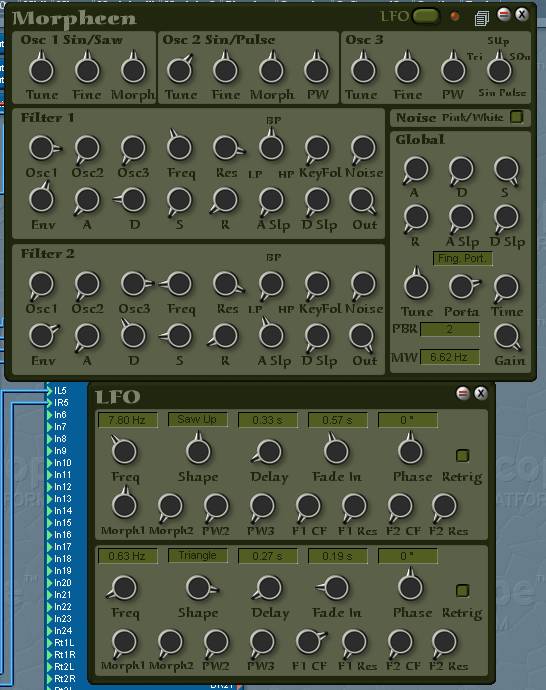Viewport: 546px width, 690px height.
Task: Click Filter 2 A Slp knob
Action: (271, 336)
